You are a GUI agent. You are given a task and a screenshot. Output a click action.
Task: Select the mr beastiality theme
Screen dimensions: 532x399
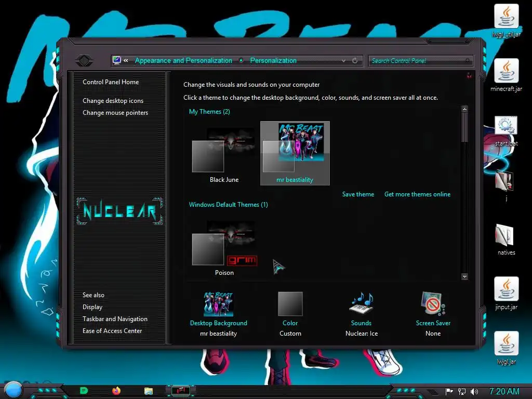tap(295, 153)
